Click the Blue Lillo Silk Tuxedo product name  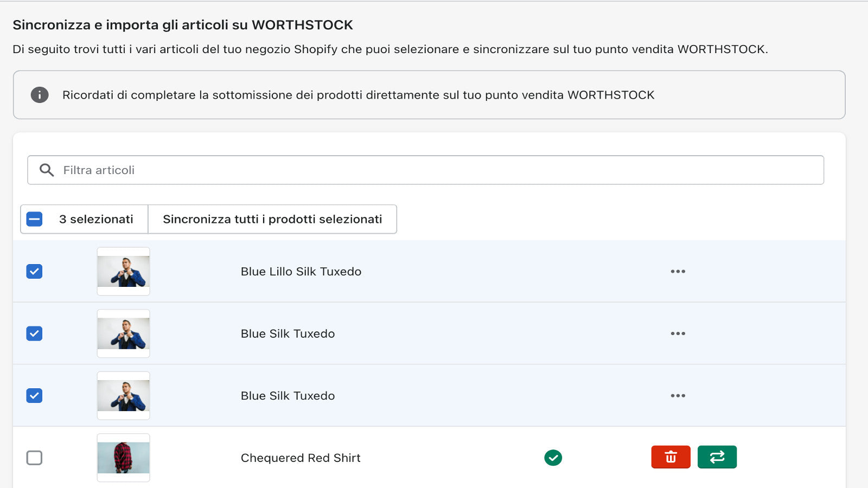(x=301, y=272)
